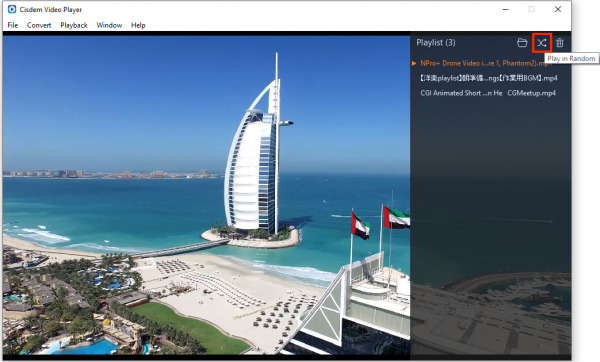The width and height of the screenshot is (600, 362).
Task: Select the 洋楽playlist BGM.mp4 entry
Action: (x=488, y=78)
